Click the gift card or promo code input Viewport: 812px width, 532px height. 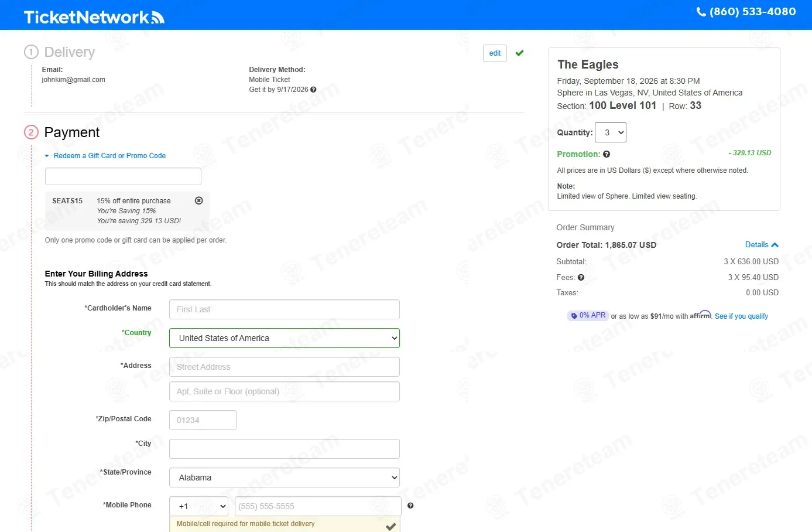(x=123, y=176)
